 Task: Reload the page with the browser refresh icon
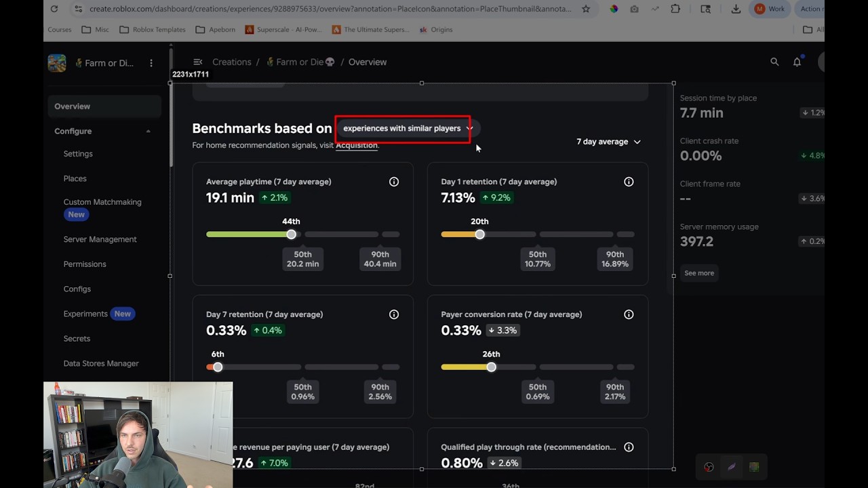pyautogui.click(x=54, y=9)
